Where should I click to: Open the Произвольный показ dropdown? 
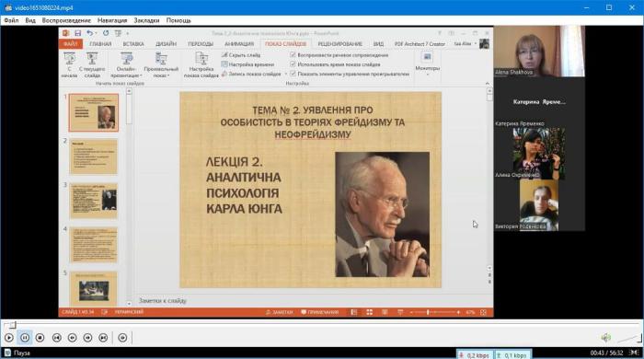click(x=161, y=65)
